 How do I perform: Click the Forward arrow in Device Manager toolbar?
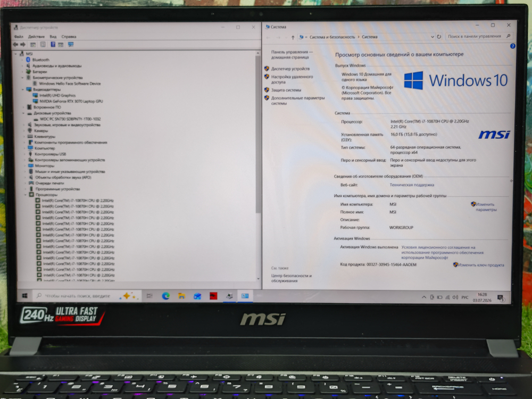tap(23, 45)
